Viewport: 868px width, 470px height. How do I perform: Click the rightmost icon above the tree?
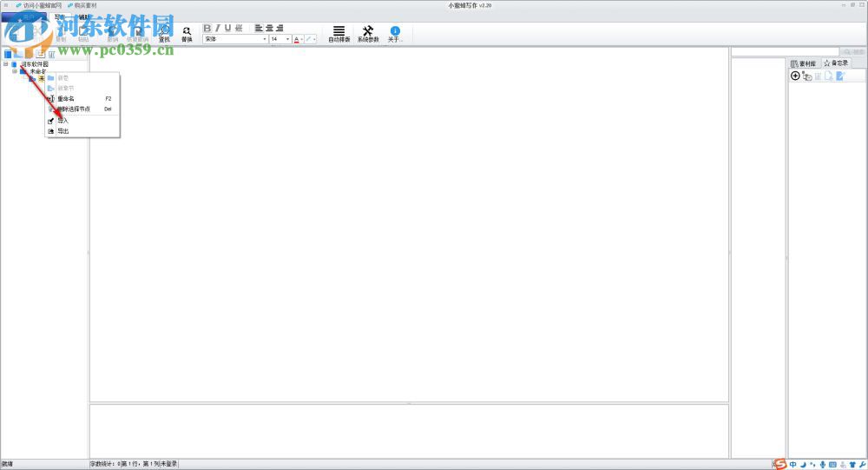[51, 54]
